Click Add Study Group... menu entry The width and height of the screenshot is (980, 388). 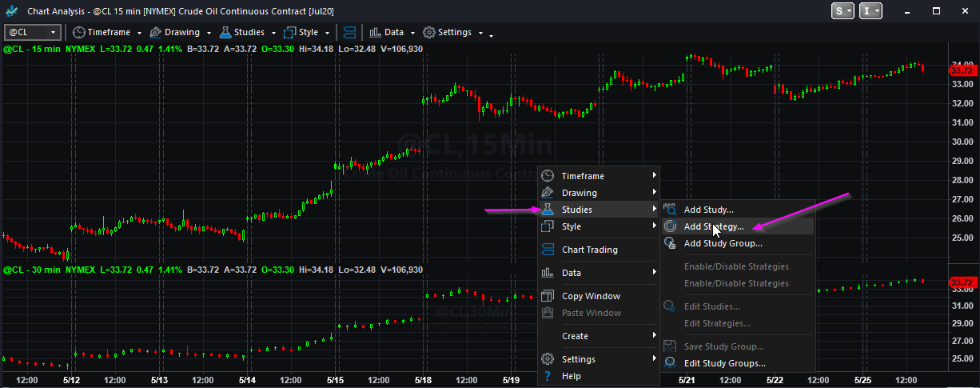click(x=723, y=243)
